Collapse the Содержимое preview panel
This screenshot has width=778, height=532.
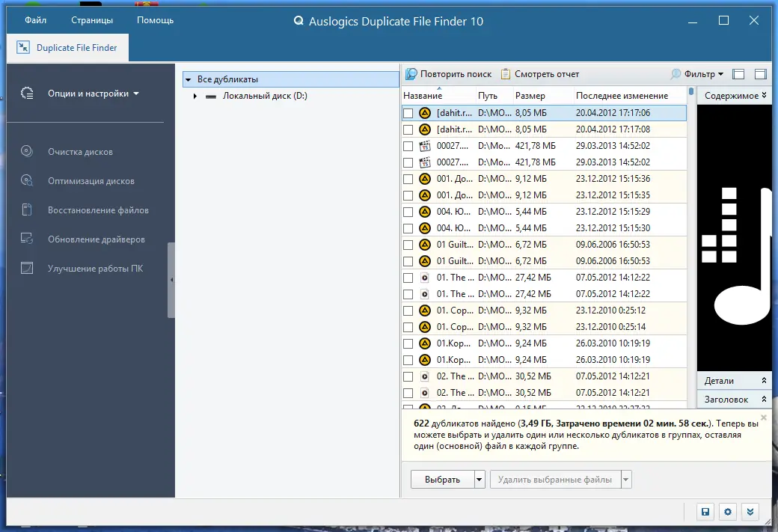(764, 95)
